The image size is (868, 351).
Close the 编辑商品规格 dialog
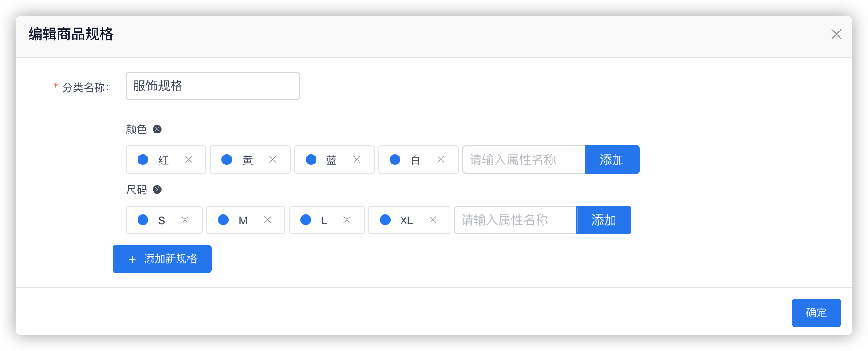(836, 34)
